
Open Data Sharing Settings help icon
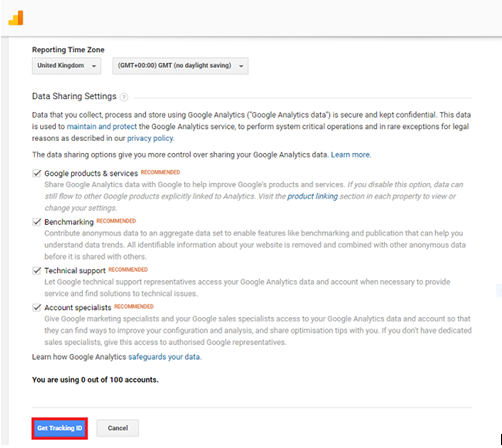(x=124, y=97)
